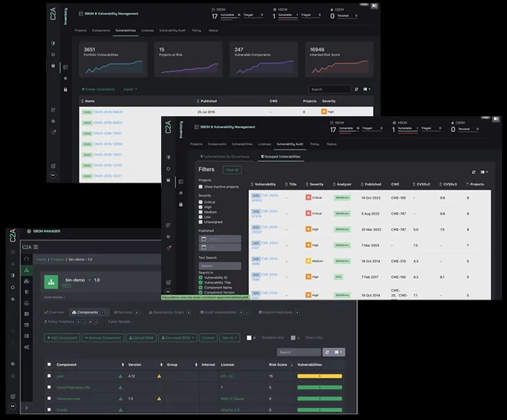
Task: Switch to the Licenses tab in top window
Action: pyautogui.click(x=148, y=31)
